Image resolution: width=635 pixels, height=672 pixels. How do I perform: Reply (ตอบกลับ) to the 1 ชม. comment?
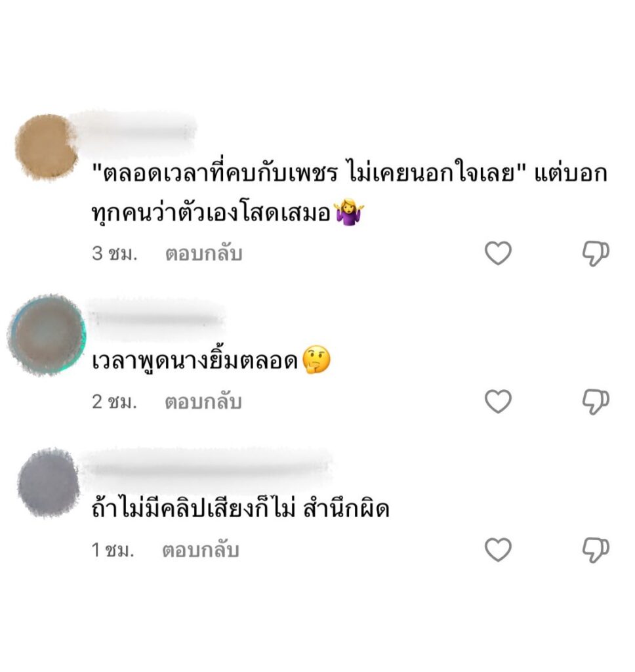tap(201, 550)
